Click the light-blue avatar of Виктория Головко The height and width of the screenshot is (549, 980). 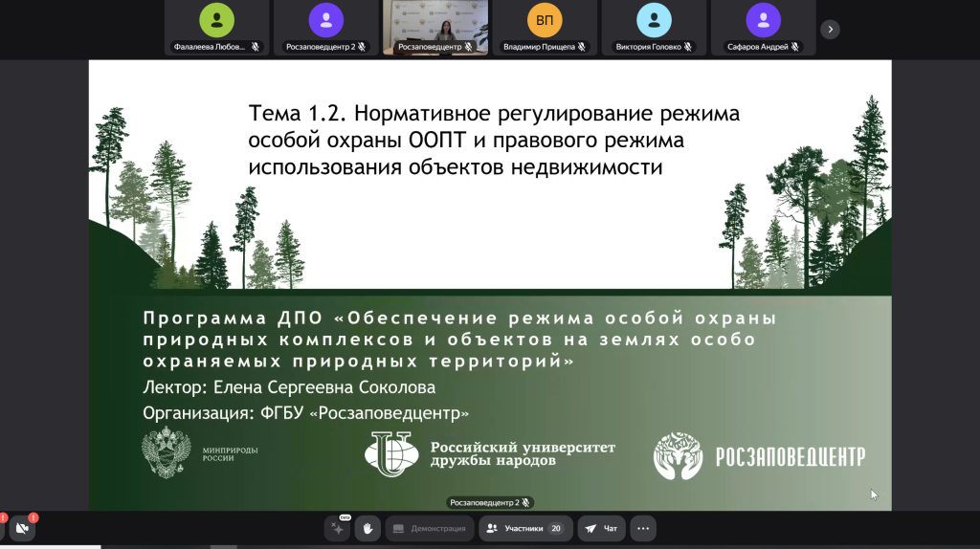[x=655, y=20]
